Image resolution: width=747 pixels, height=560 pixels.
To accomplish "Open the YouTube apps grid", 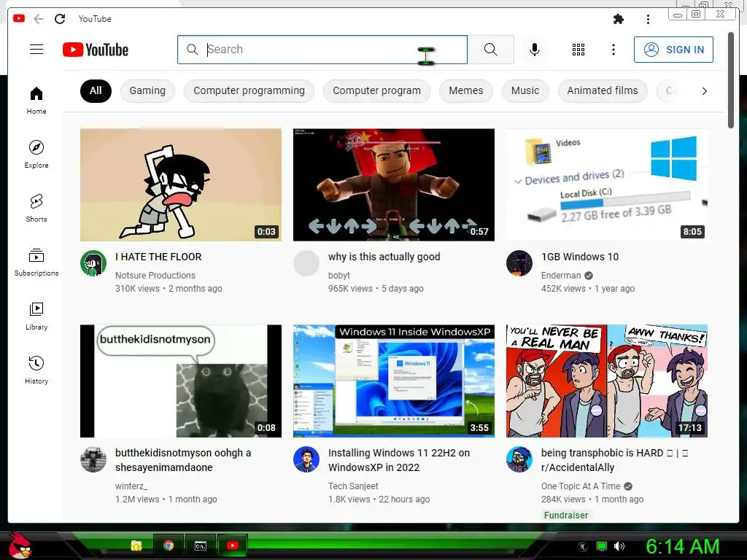I will (578, 50).
